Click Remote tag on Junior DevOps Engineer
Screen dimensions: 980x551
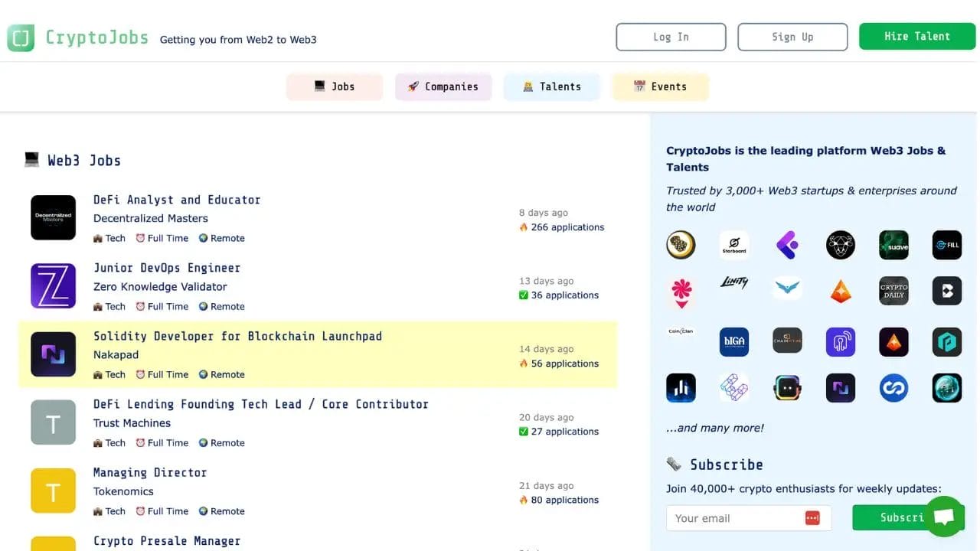click(x=222, y=306)
